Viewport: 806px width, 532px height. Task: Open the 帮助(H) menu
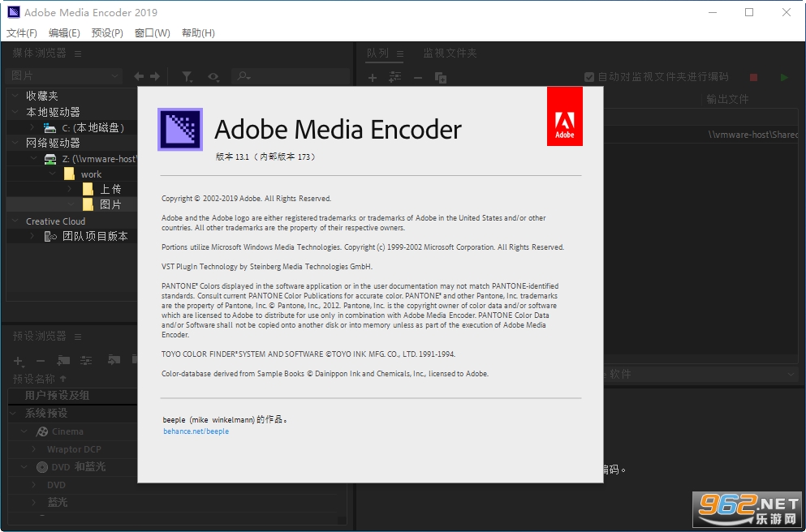point(198,33)
